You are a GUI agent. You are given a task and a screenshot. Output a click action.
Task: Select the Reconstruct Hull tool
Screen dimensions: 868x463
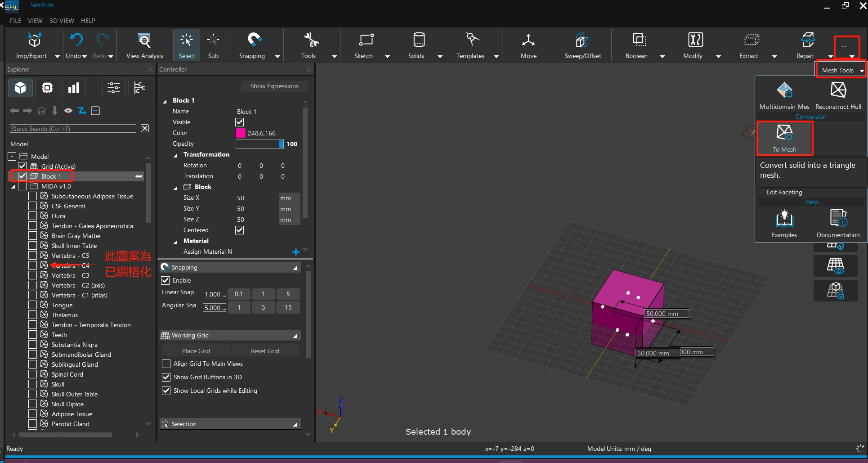(838, 91)
